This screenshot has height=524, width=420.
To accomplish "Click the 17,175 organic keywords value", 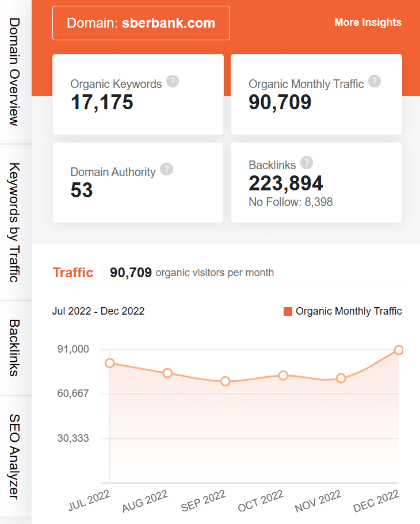I will (102, 102).
